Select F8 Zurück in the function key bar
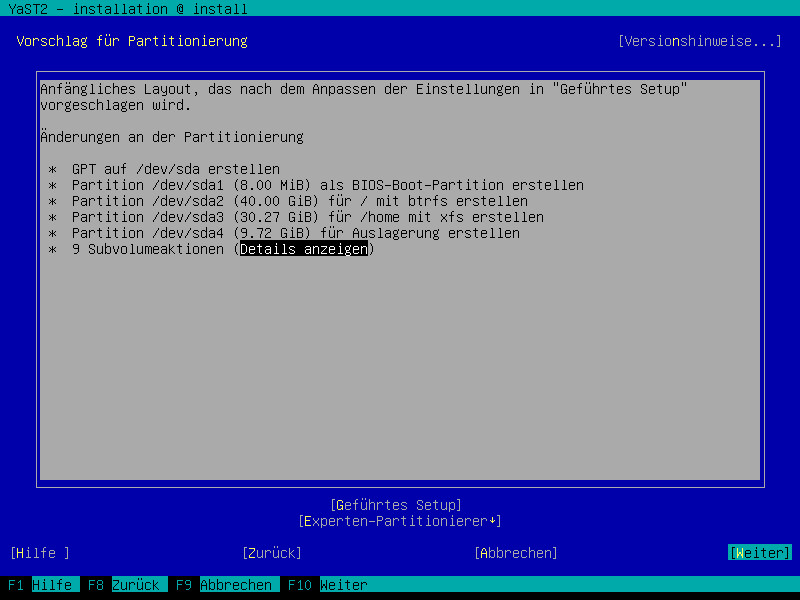 pos(128,585)
